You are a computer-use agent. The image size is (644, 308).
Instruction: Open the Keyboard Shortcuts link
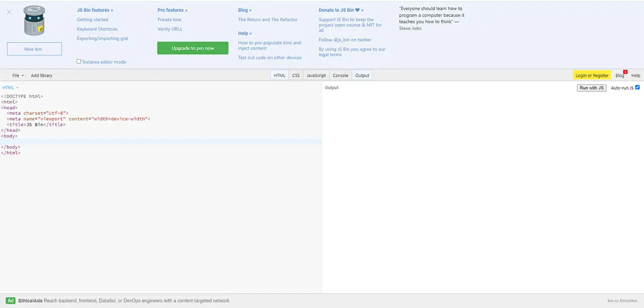pyautogui.click(x=97, y=29)
